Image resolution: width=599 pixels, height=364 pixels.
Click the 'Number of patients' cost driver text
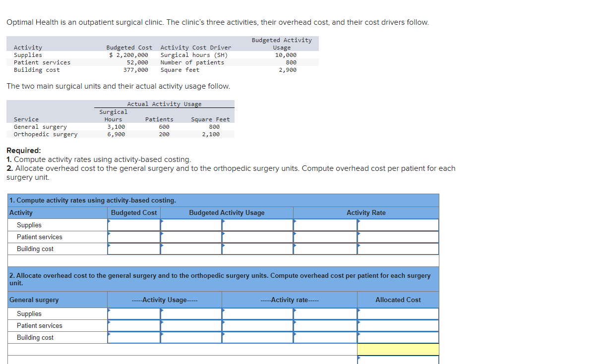point(192,62)
